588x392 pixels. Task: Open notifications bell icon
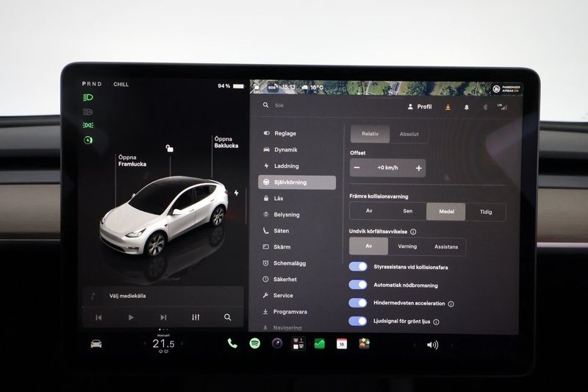tap(467, 107)
